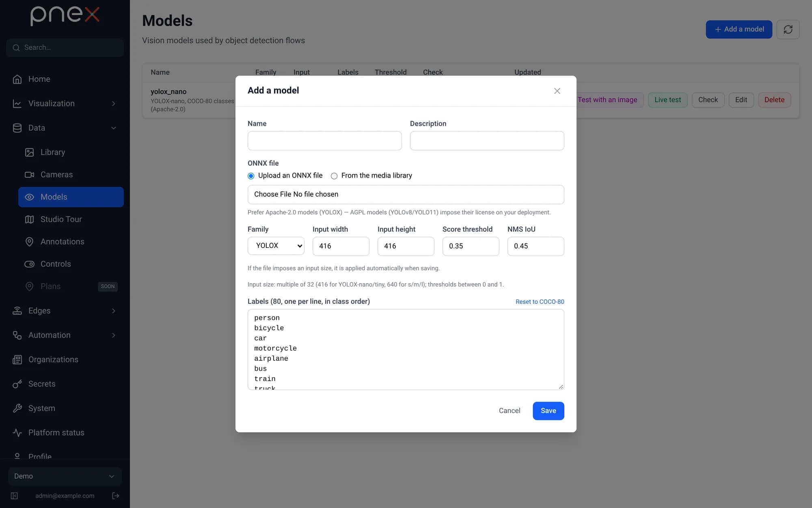This screenshot has width=812, height=508.
Task: Click the Studio Tour map icon
Action: 29,219
